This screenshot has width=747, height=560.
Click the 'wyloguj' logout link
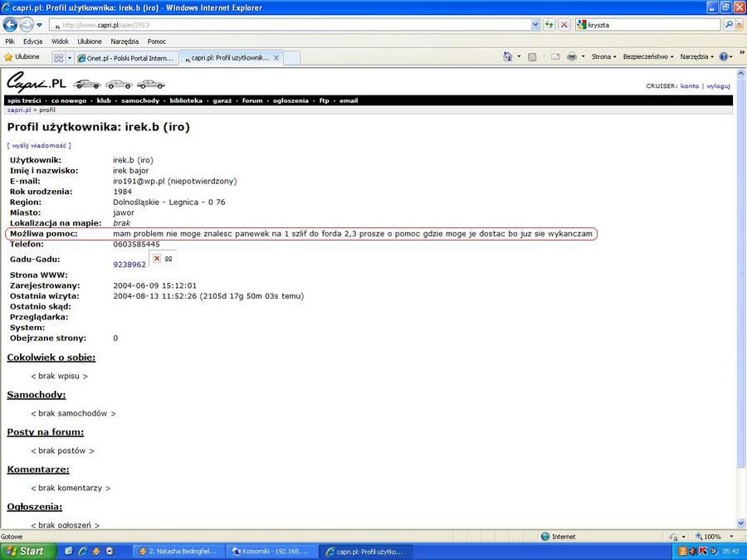(718, 86)
